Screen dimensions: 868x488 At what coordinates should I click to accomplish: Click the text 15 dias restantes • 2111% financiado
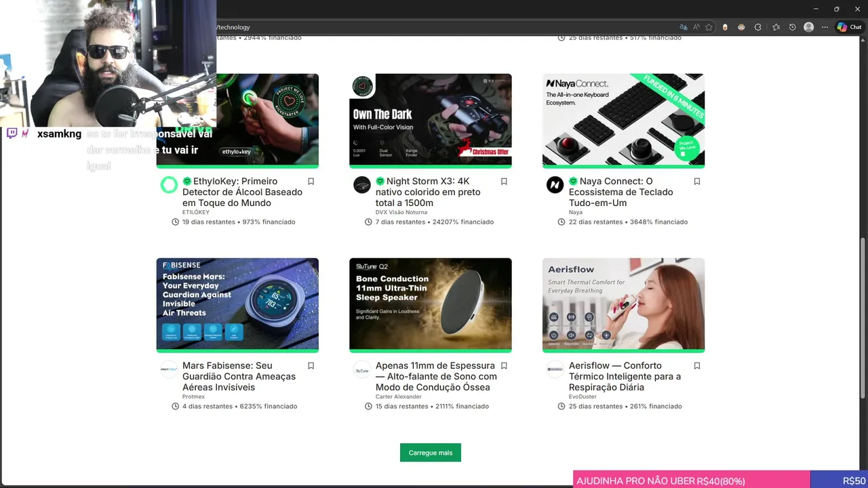click(x=432, y=407)
